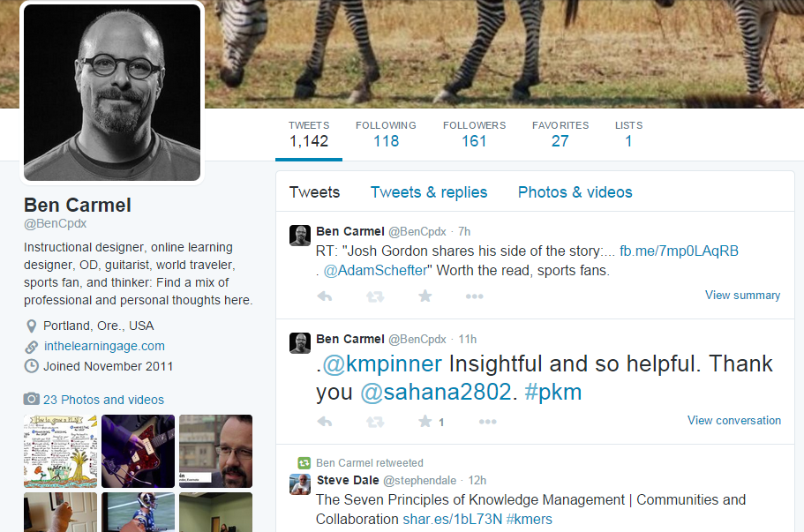Click Ben Carmel avatar on first tweet
The image size is (804, 532).
tap(300, 236)
